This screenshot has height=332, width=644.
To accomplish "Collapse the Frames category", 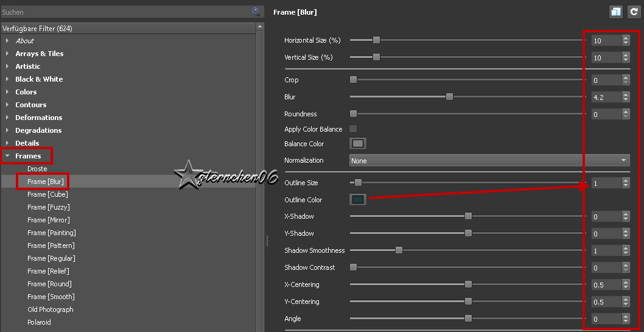I will (x=7, y=156).
